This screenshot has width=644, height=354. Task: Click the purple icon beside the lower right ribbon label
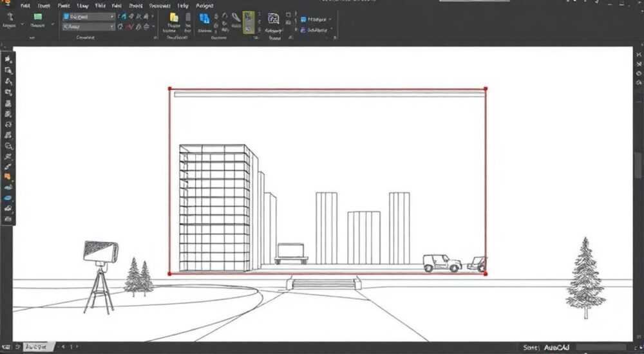pyautogui.click(x=303, y=30)
